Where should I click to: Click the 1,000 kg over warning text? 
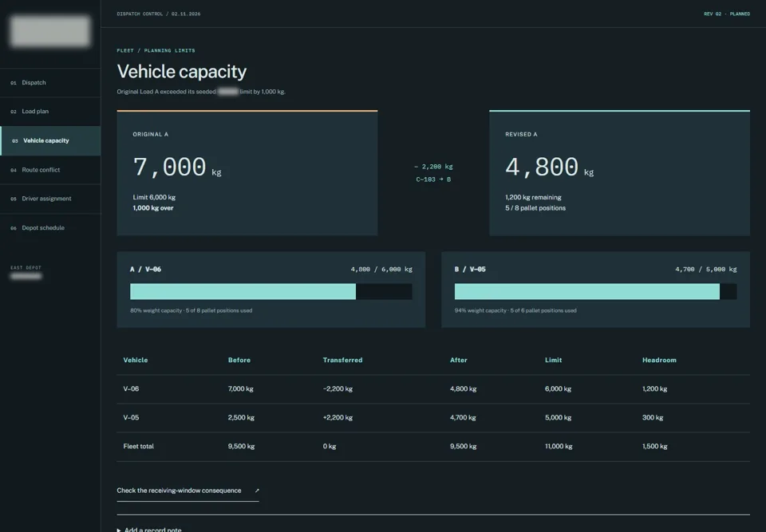point(153,208)
